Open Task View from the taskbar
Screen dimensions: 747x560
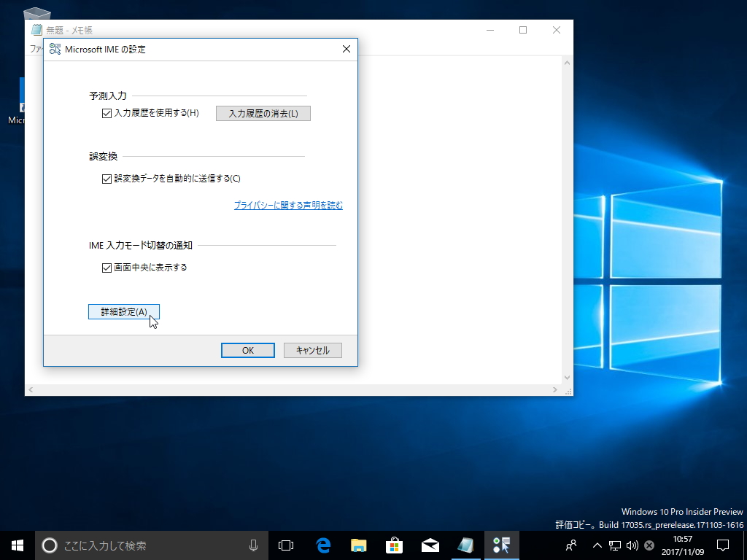(x=285, y=545)
